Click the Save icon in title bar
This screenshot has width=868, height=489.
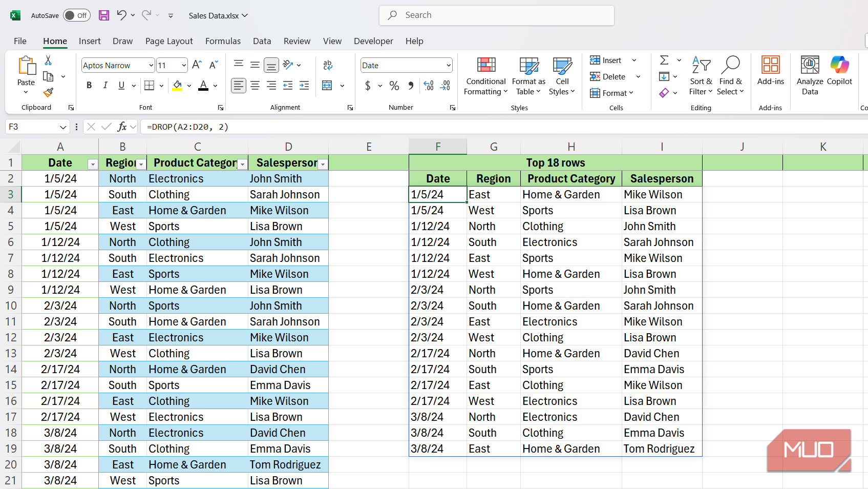click(x=104, y=15)
